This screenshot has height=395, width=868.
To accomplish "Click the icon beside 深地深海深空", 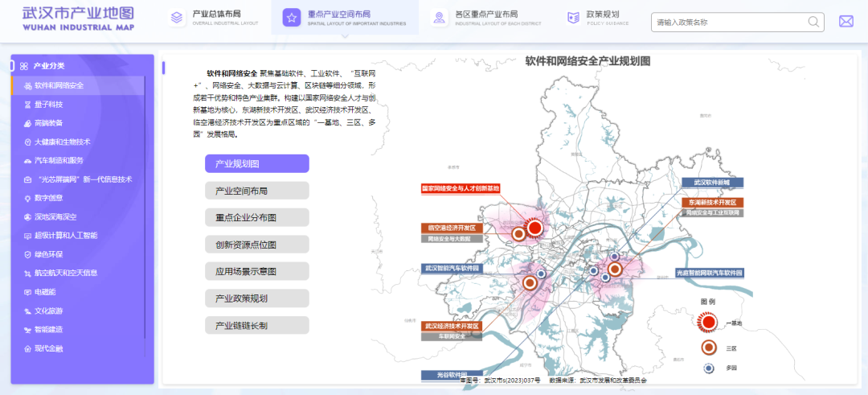I will pos(27,217).
